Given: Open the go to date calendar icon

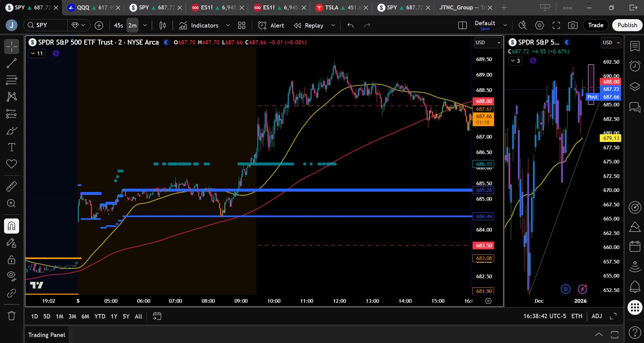Looking at the screenshot, I should [157, 316].
